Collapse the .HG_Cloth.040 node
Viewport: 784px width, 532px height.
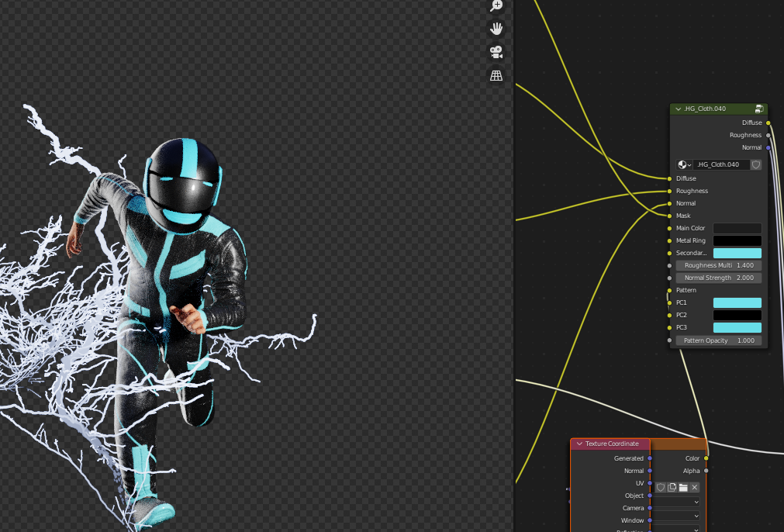(x=679, y=109)
